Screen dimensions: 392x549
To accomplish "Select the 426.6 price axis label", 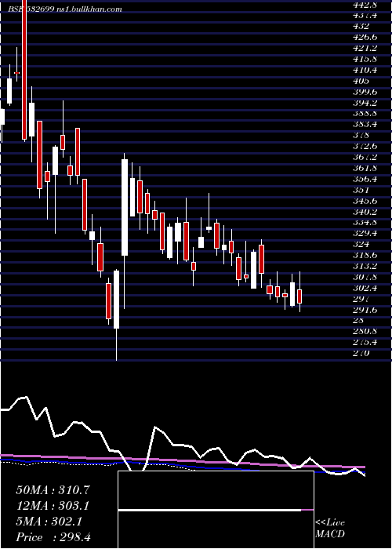I will [365, 37].
